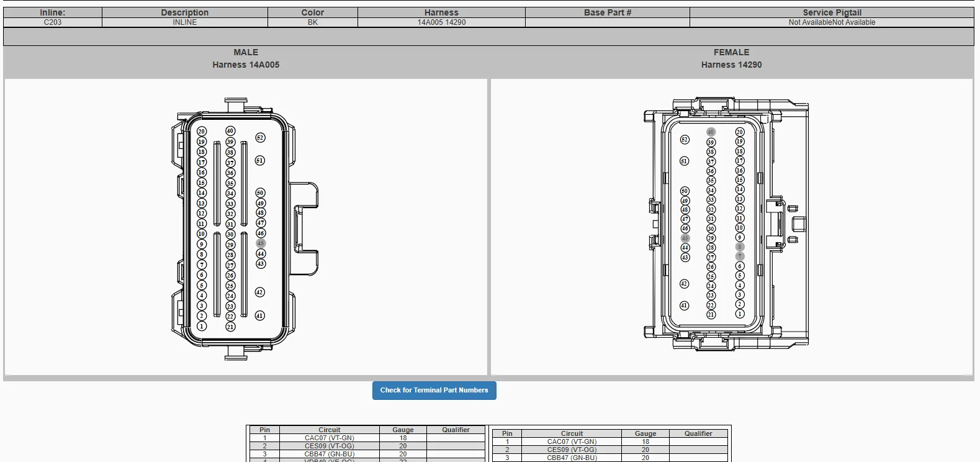This screenshot has width=980, height=462.
Task: Click pin 41 on the male connector
Action: (x=260, y=315)
